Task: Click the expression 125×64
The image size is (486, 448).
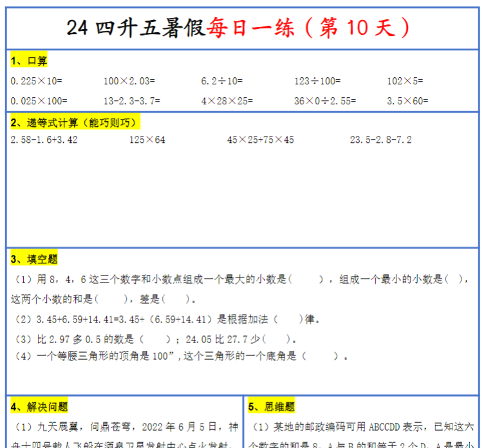Action: [x=147, y=140]
